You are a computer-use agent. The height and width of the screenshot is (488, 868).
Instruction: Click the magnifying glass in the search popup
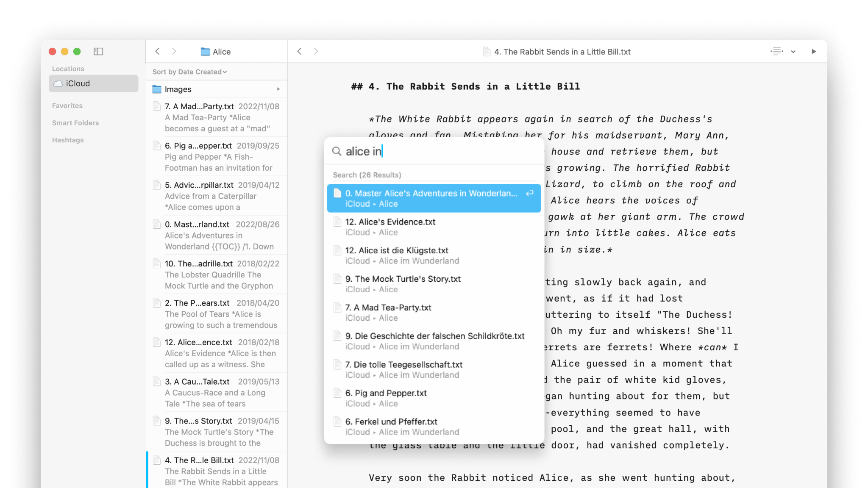pos(336,151)
